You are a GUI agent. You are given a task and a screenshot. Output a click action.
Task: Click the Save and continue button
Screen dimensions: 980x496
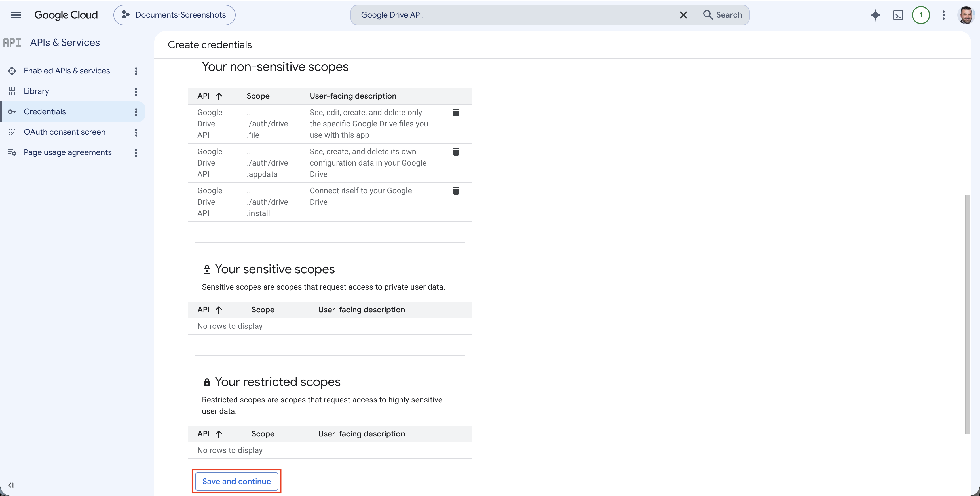pyautogui.click(x=236, y=481)
